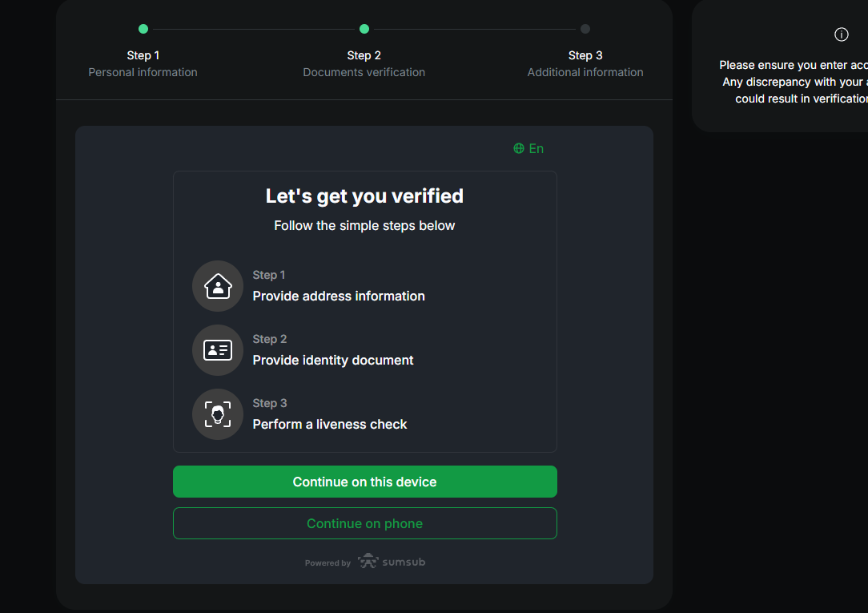Image resolution: width=868 pixels, height=613 pixels.
Task: Click Perform a liveness check text
Action: (x=330, y=425)
